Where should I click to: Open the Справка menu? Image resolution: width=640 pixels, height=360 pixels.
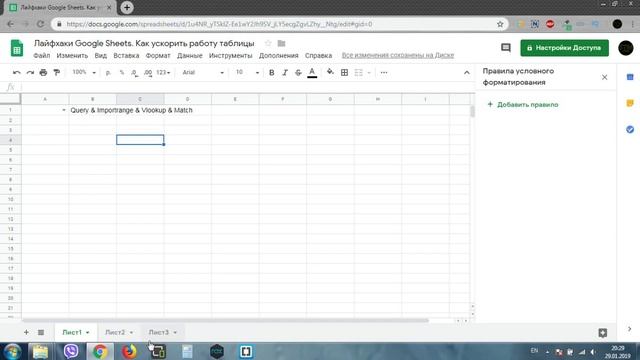click(318, 56)
